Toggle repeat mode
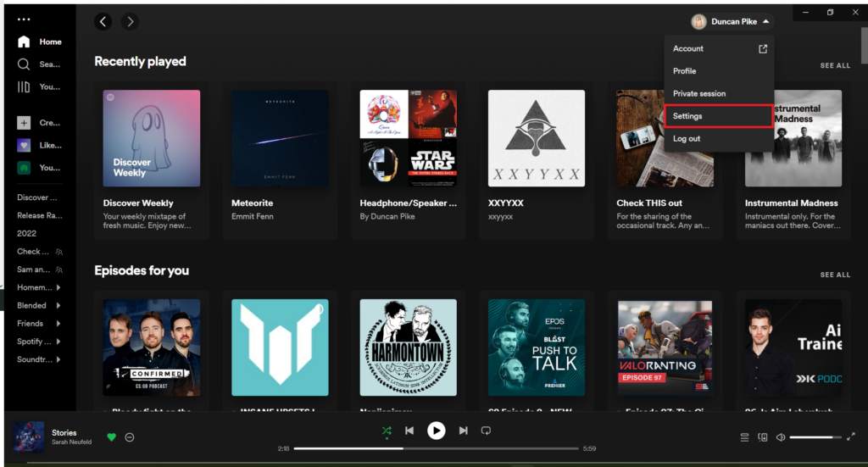 pos(486,431)
